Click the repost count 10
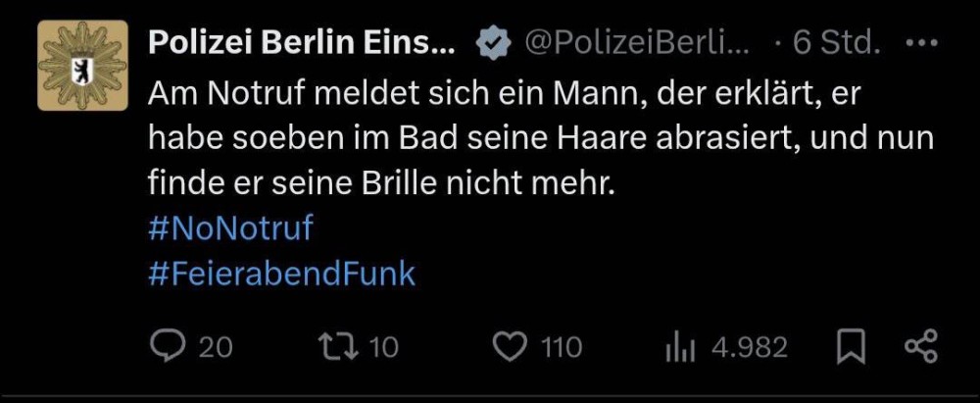 pos(383,347)
